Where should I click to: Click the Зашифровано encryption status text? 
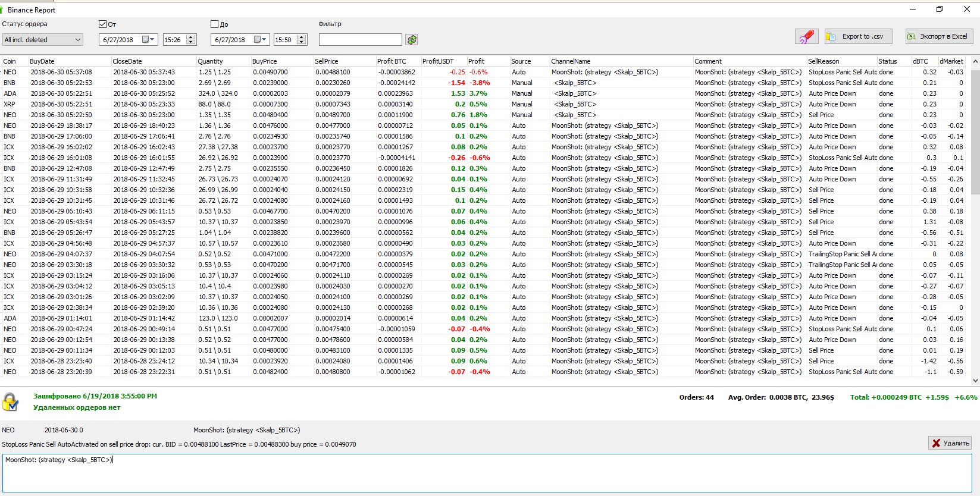click(x=95, y=396)
